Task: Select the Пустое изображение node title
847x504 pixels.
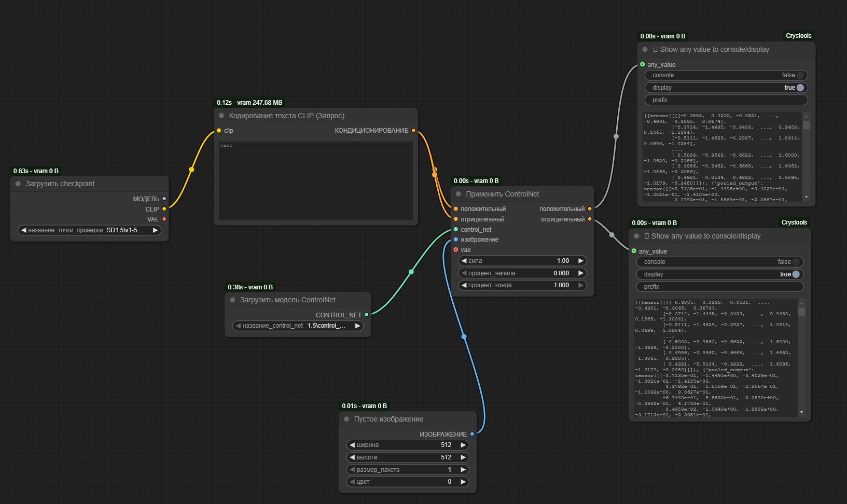Action: 388,419
